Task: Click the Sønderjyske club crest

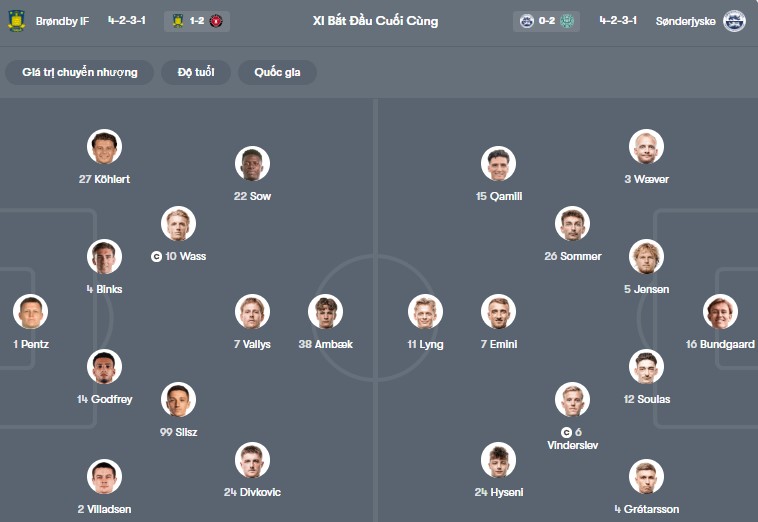Action: click(734, 21)
